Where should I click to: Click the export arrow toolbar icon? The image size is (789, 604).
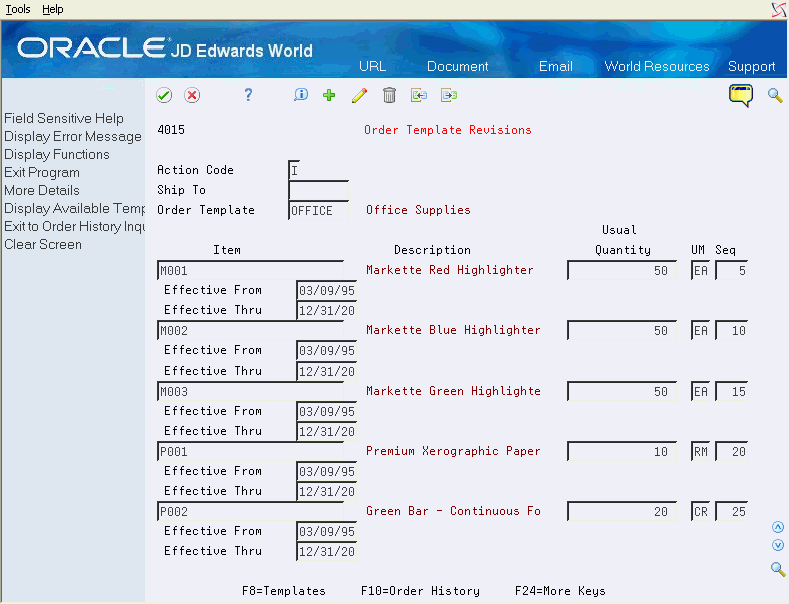click(449, 95)
